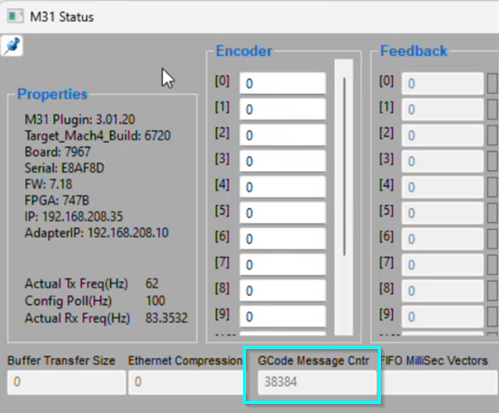Screen dimensions: 499x413
Task: Click the FIFO MilliSec Vectors label
Action: (x=434, y=360)
